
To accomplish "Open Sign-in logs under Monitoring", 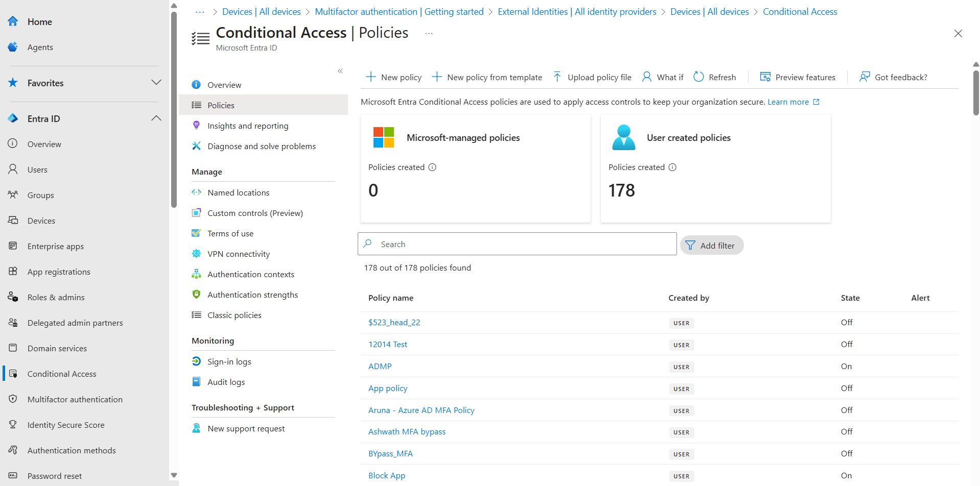I will point(229,361).
